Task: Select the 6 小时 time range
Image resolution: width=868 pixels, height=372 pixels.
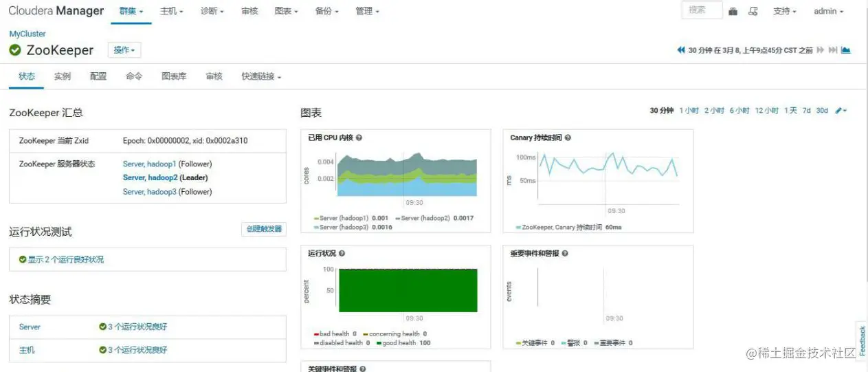Action: [x=739, y=111]
